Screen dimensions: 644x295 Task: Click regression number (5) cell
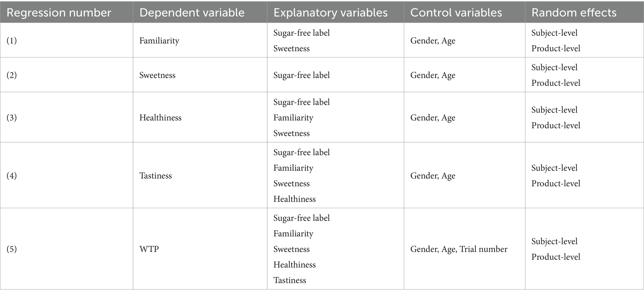[12, 249]
